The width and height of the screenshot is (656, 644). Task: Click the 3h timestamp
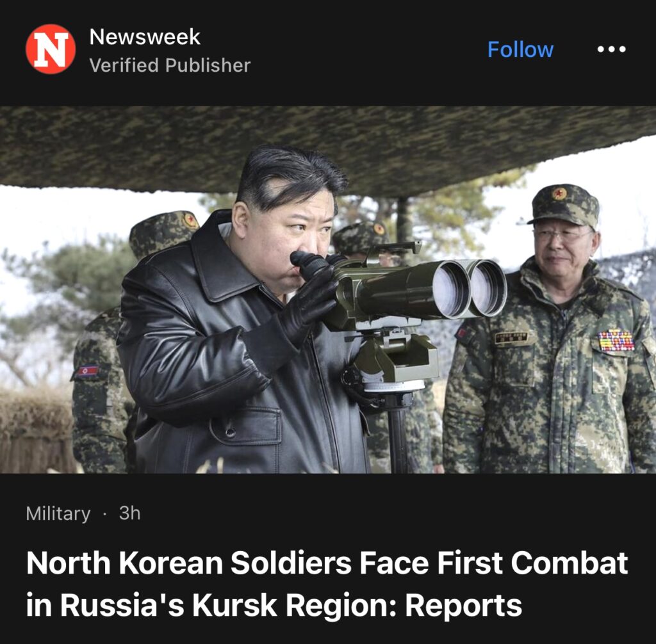(x=129, y=513)
